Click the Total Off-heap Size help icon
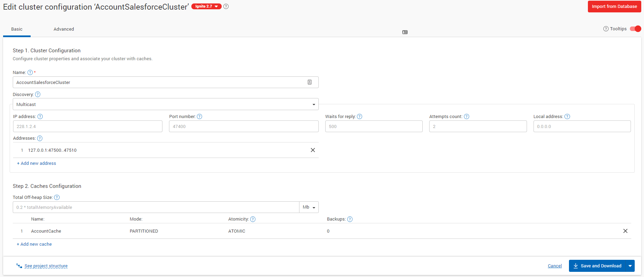Image resolution: width=644 pixels, height=277 pixels. (57, 198)
